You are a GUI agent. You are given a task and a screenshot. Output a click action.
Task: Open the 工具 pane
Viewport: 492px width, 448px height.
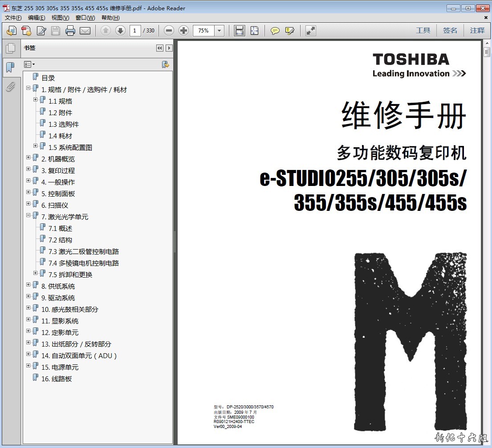423,31
